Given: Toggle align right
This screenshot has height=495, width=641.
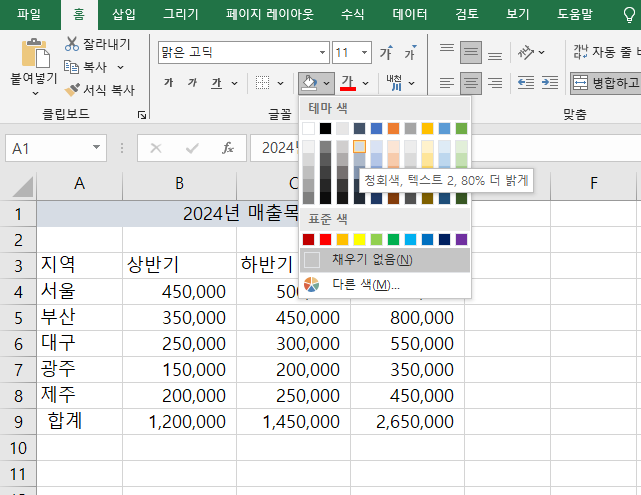Looking at the screenshot, I should pyautogui.click(x=495, y=83).
